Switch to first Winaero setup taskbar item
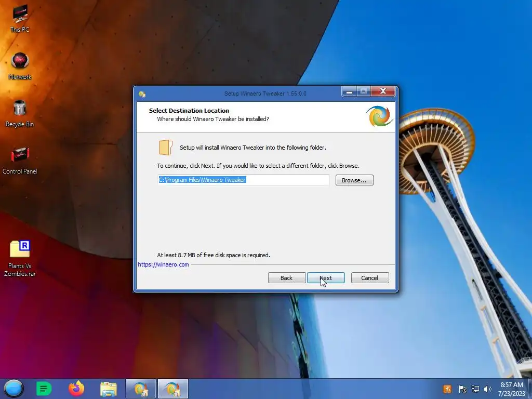The height and width of the screenshot is (399, 532). click(140, 389)
